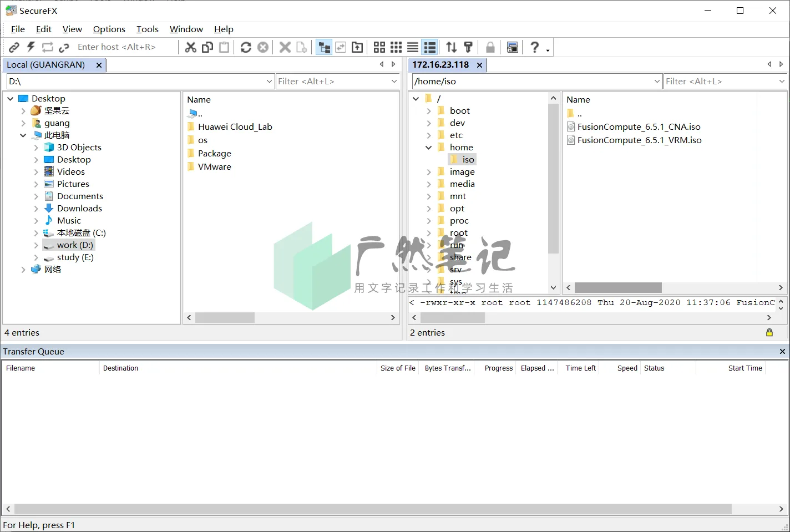Expand the Downloads tree node
Screen dimensions: 790x532
click(36, 209)
